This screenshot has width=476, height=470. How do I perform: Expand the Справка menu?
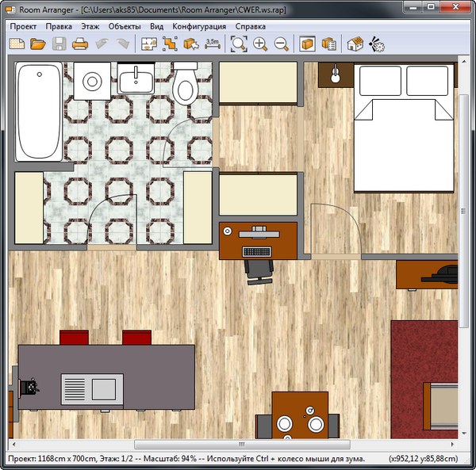coord(251,26)
